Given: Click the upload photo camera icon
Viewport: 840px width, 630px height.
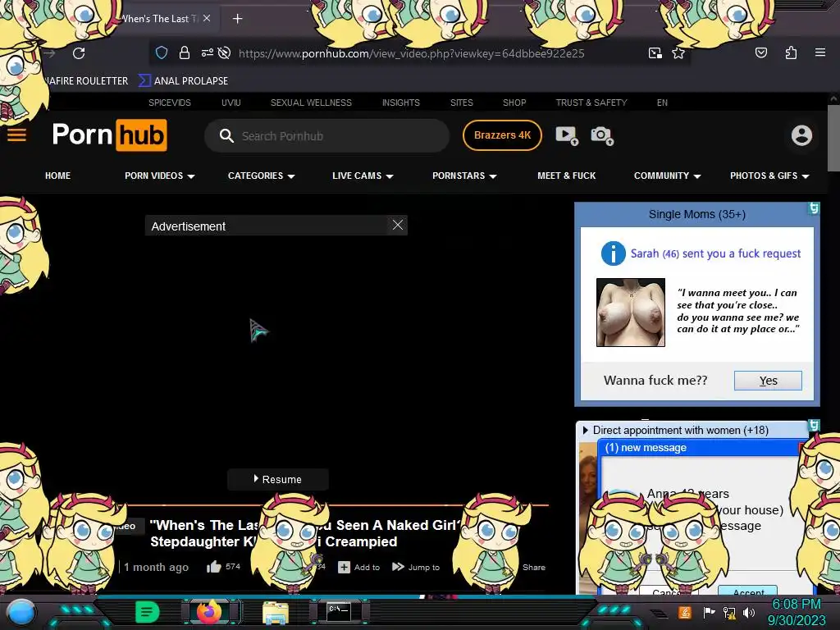Looking at the screenshot, I should pos(601,135).
